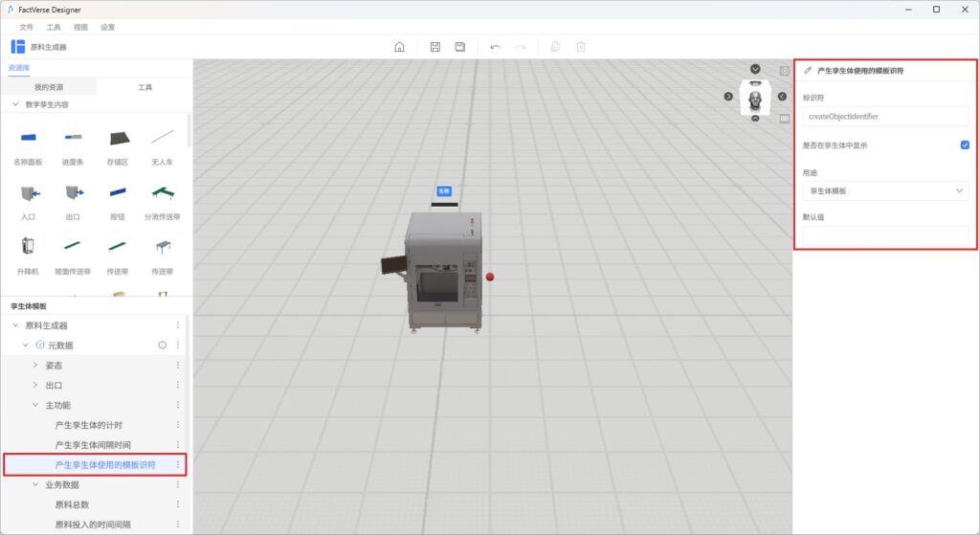Viewport: 980px width, 535px height.
Task: Click the 3D view cube head thumbnail
Action: (755, 98)
